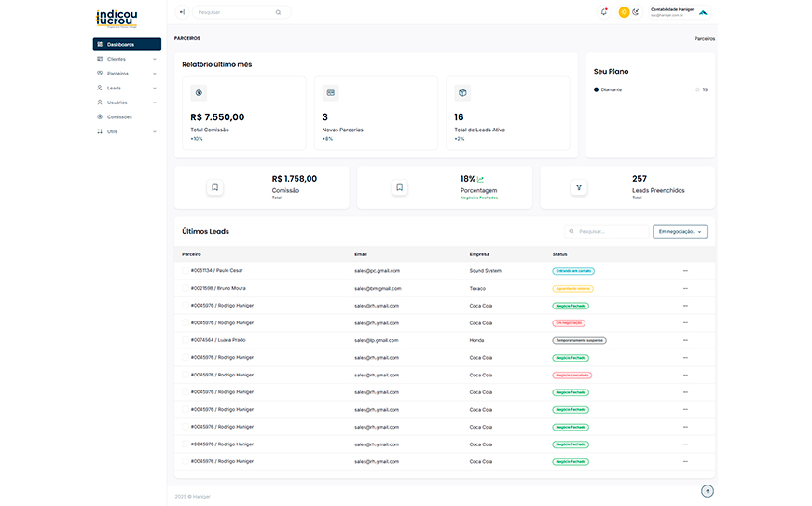Click the funnel icon beside Leads Preenchidos
This screenshot has width=812, height=506.
click(x=579, y=187)
